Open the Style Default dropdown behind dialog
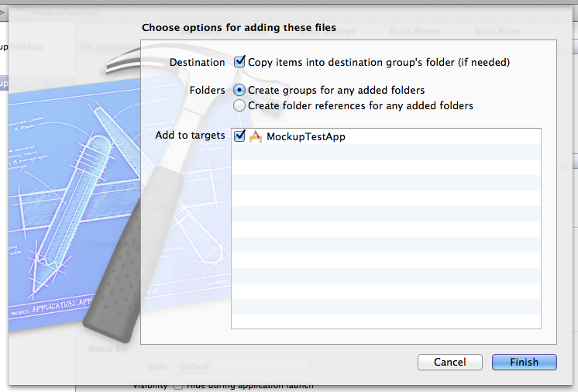Screen dimensions: 578x392 coord(245,366)
